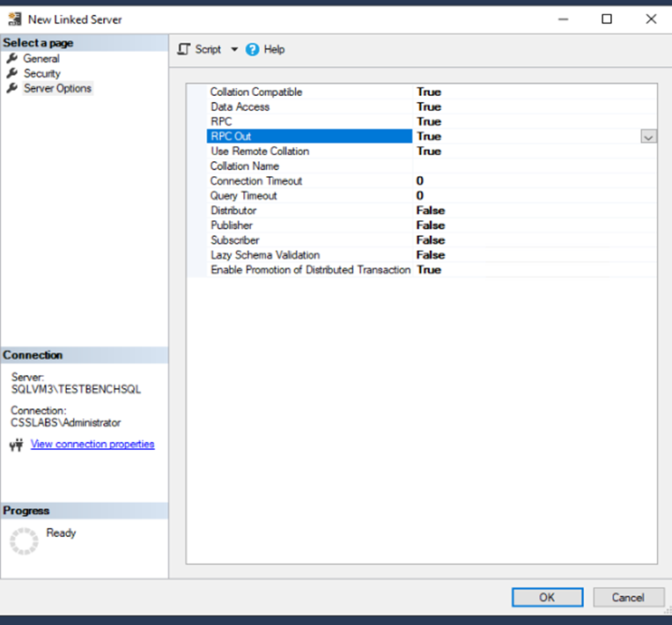Click the blue Help question icon
Viewport: 672px width, 625px height.
pos(253,49)
